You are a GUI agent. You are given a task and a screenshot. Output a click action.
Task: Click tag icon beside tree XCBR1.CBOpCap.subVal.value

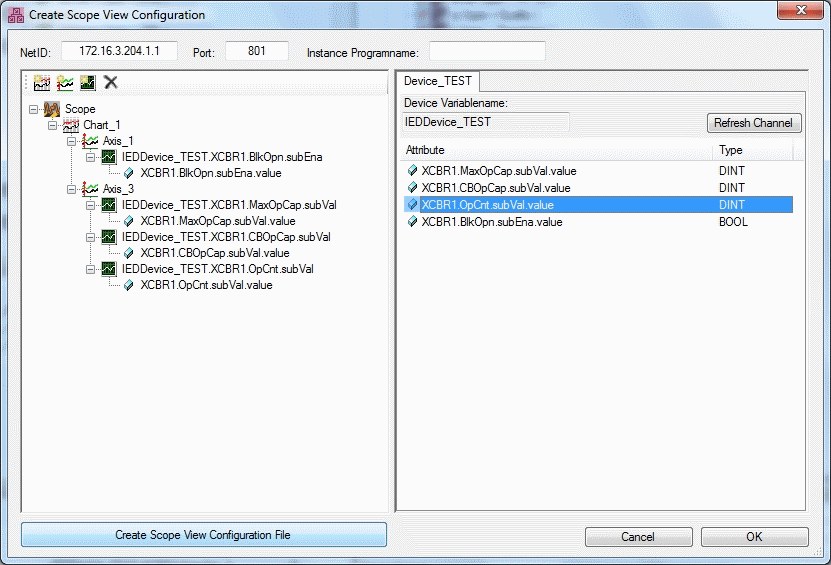pos(128,253)
